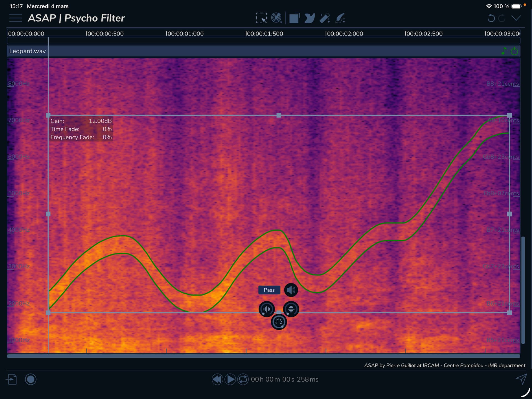532x399 pixels.
Task: Mute the filter region audio
Action: pyautogui.click(x=291, y=290)
